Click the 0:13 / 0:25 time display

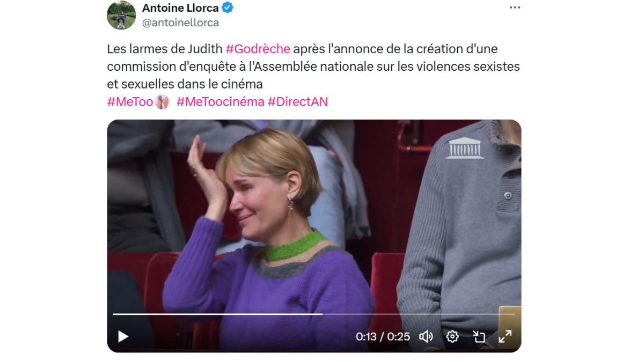(x=383, y=337)
